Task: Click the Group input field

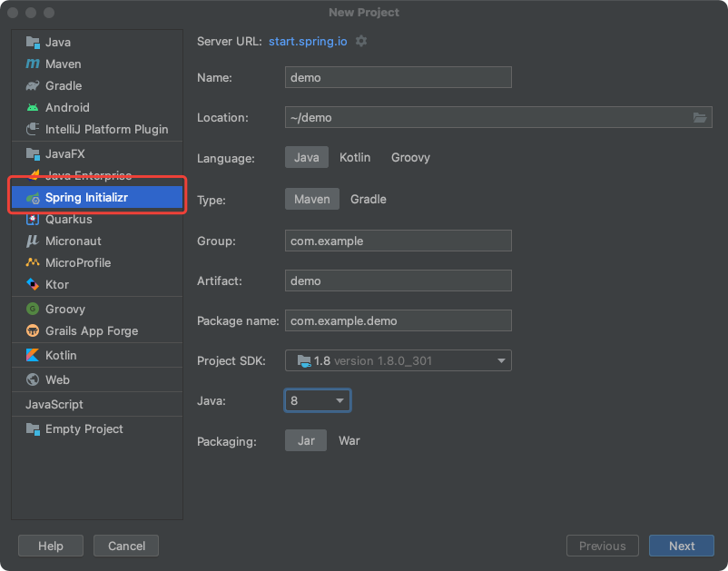Action: 398,241
